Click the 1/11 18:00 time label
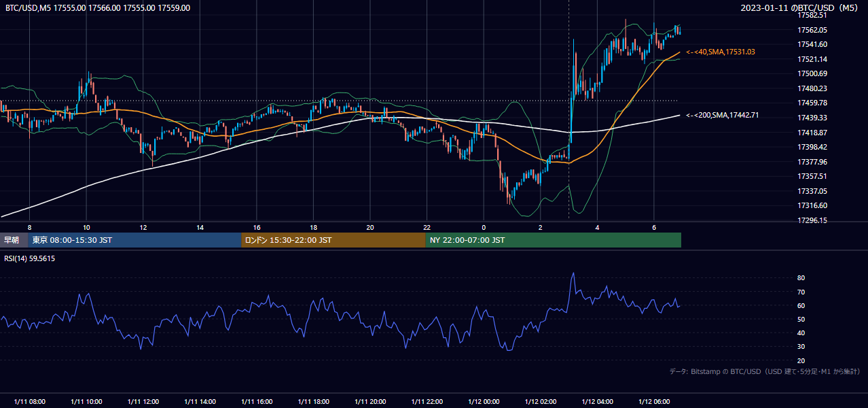This screenshot has width=868, height=408. (313, 402)
